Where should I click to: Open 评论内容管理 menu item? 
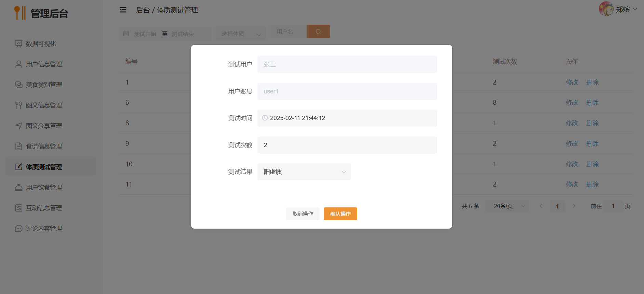tap(51, 229)
